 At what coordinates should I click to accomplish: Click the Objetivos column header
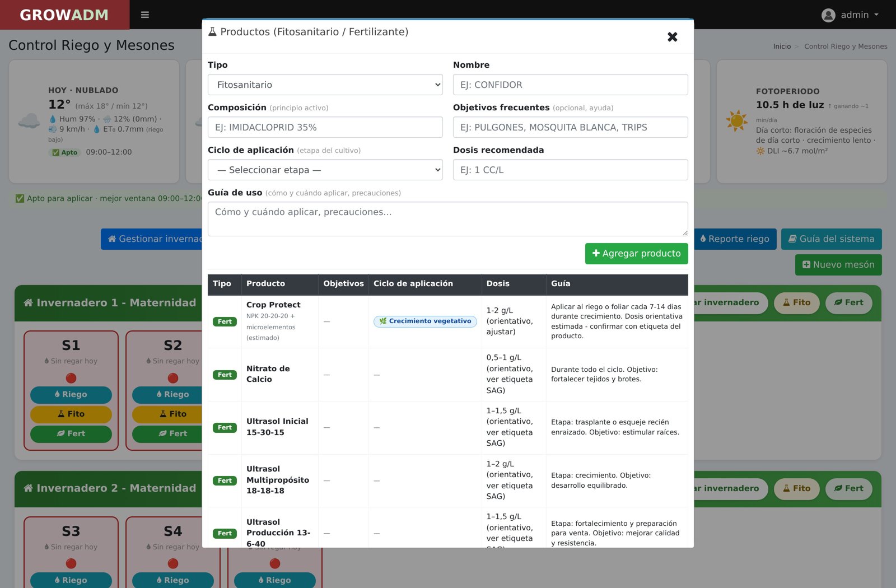[x=343, y=283]
